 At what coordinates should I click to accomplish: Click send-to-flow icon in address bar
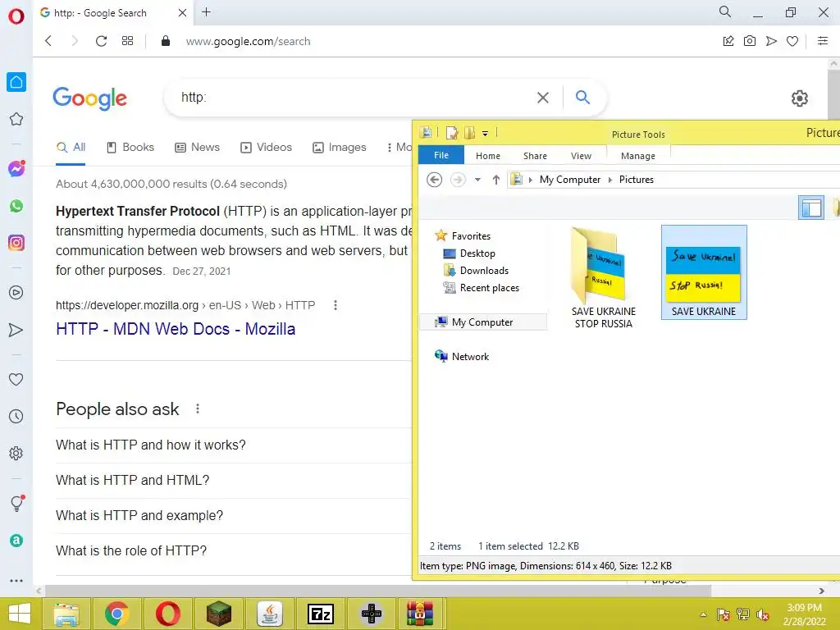coord(771,41)
